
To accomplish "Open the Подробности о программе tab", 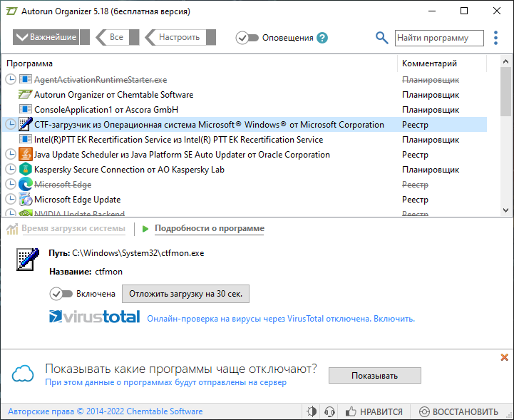I will tap(210, 228).
